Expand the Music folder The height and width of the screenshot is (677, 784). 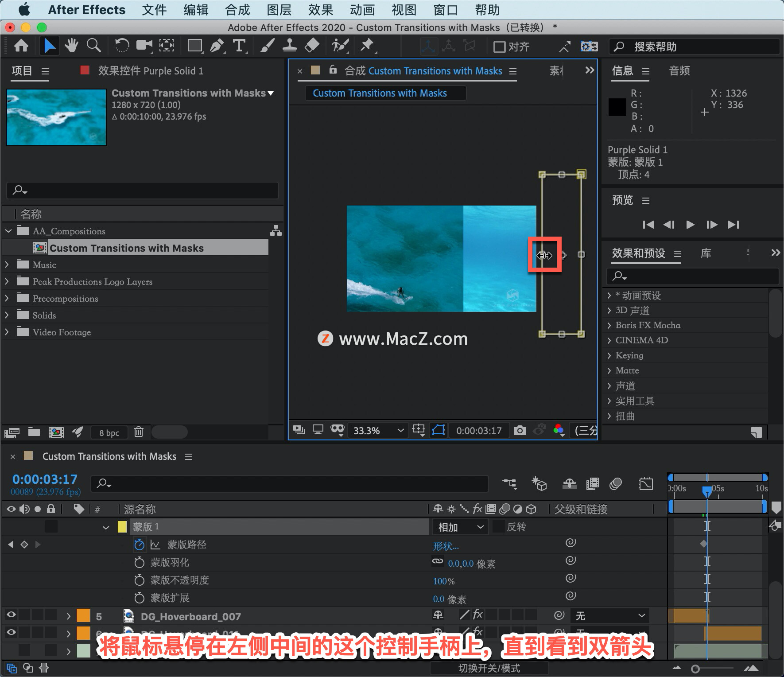[x=7, y=265]
